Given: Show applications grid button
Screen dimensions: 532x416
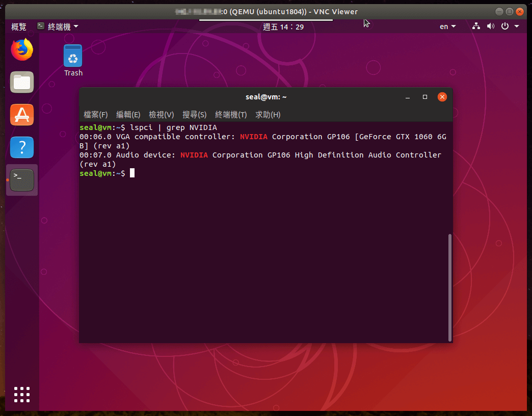Looking at the screenshot, I should point(22,395).
